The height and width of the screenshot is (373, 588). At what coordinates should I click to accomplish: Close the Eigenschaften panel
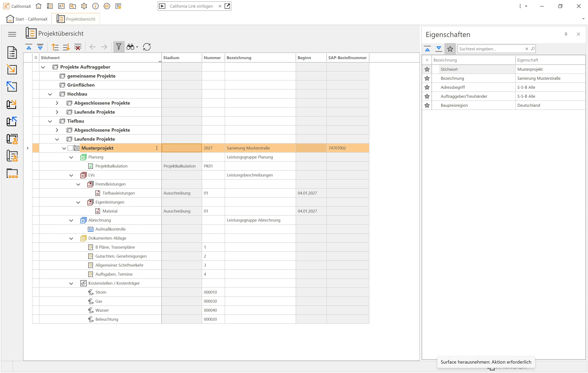pos(578,34)
